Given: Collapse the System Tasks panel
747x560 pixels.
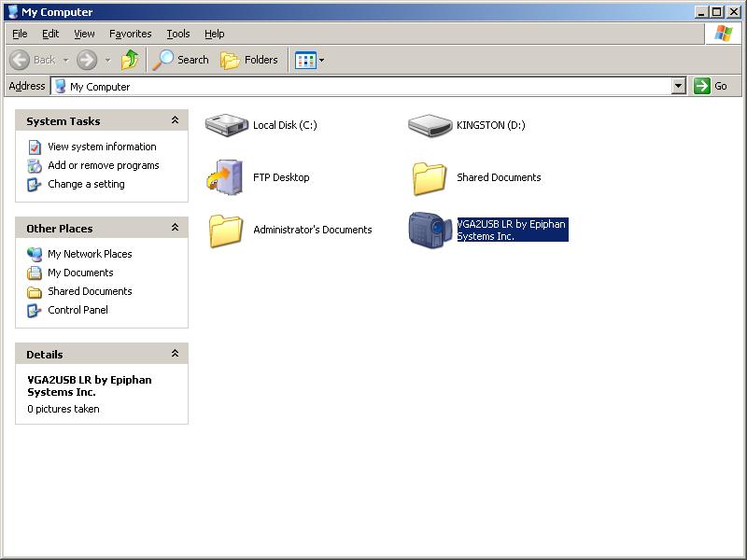Looking at the screenshot, I should (175, 120).
